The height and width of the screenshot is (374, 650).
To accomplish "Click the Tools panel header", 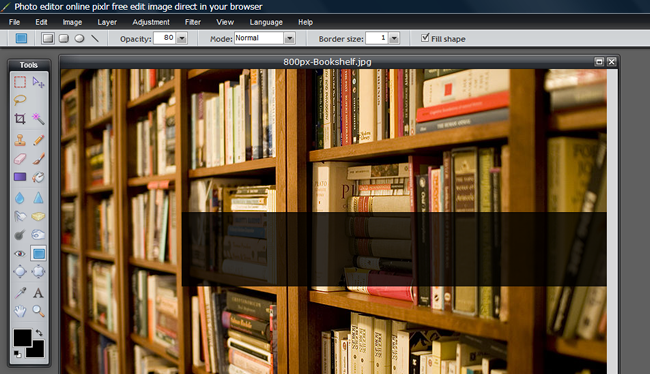I will [x=29, y=65].
